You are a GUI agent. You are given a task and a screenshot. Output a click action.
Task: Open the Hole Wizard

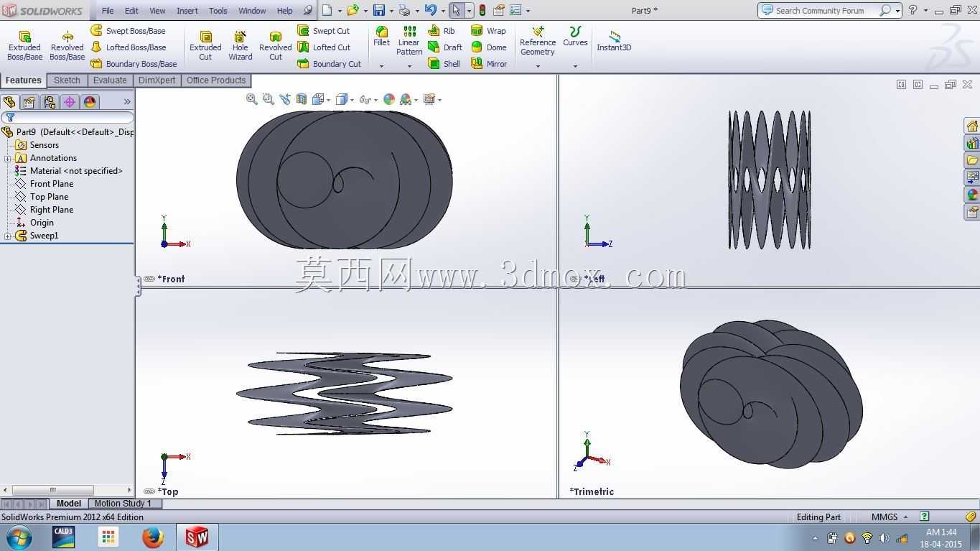[x=241, y=46]
